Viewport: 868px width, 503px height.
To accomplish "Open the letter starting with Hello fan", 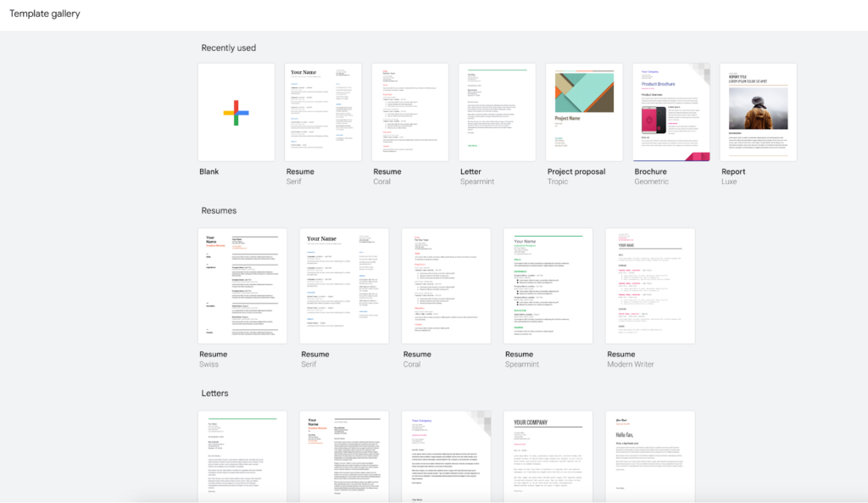I will (650, 458).
